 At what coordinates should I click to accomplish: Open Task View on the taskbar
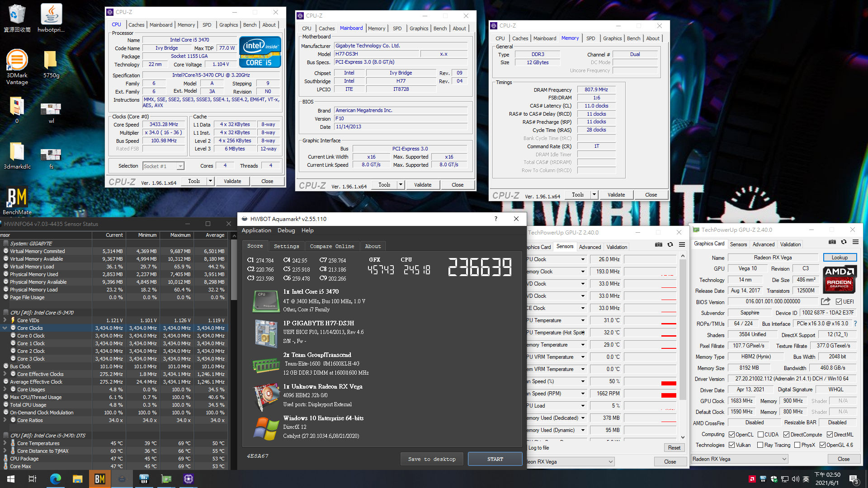[33, 479]
